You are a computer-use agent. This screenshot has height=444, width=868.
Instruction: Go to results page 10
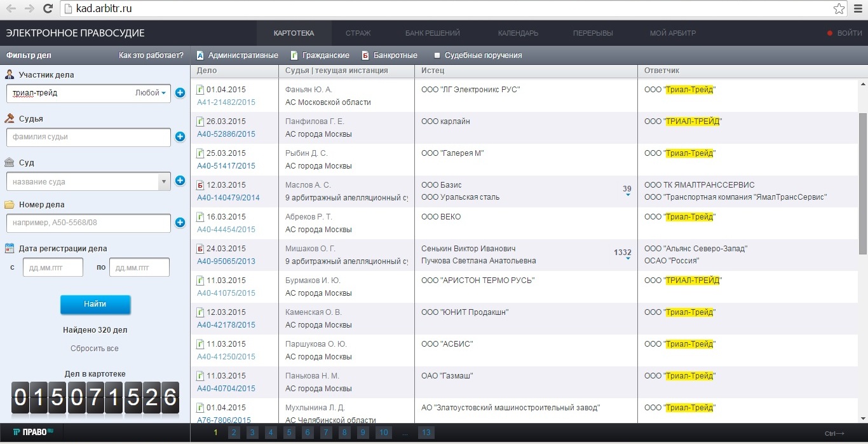[383, 433]
